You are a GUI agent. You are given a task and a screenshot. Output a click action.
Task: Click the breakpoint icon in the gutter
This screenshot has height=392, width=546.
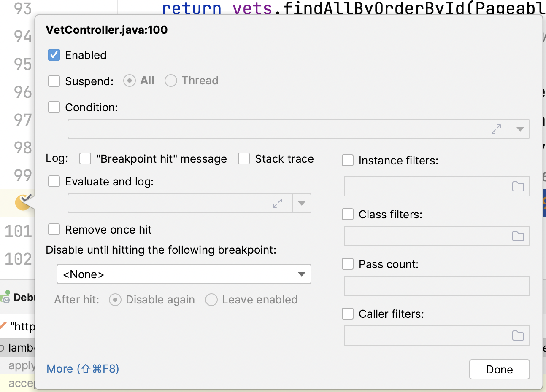tap(23, 202)
